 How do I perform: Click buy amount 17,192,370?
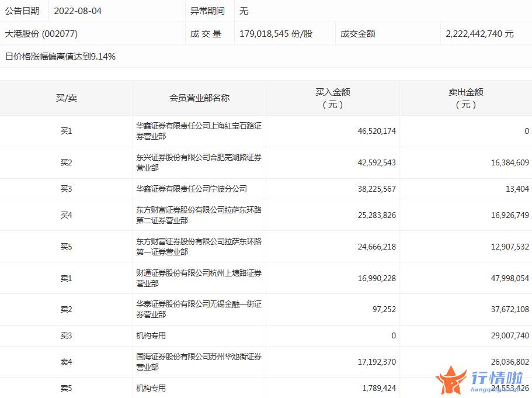click(377, 362)
